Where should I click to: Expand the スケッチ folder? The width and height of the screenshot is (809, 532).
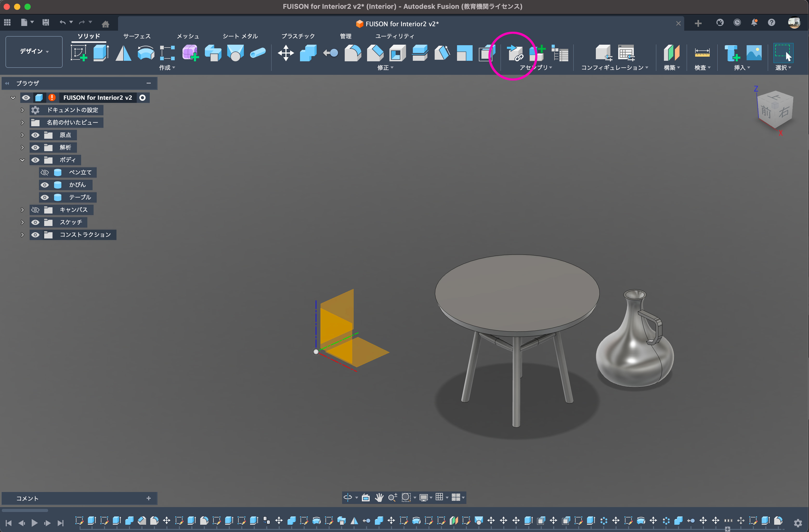click(22, 222)
